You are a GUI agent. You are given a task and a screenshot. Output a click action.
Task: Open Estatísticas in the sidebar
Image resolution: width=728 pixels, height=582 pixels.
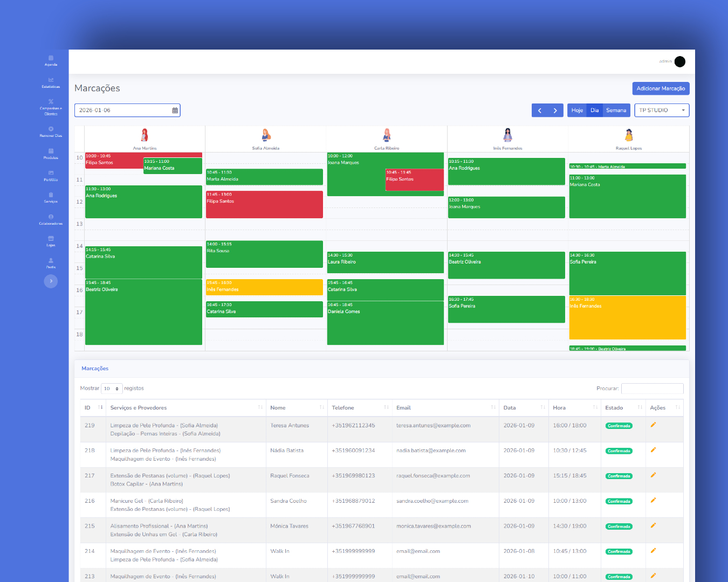[x=51, y=82]
